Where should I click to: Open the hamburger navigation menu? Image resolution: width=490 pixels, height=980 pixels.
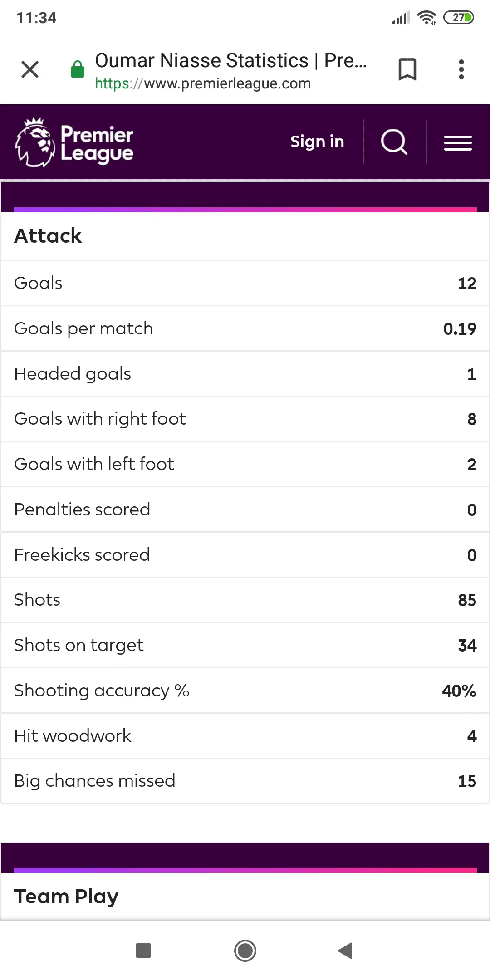458,143
